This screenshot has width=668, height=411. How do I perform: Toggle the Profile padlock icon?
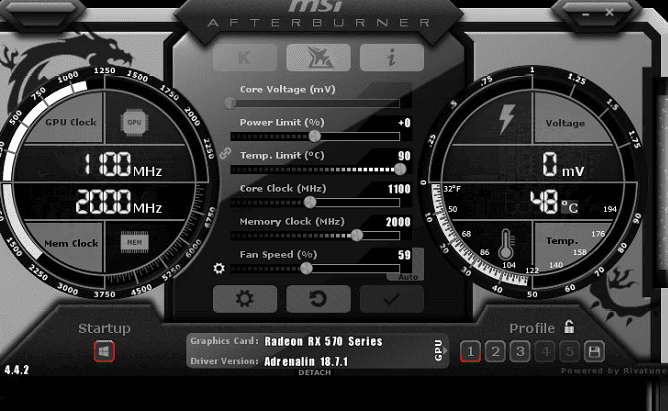pyautogui.click(x=569, y=327)
